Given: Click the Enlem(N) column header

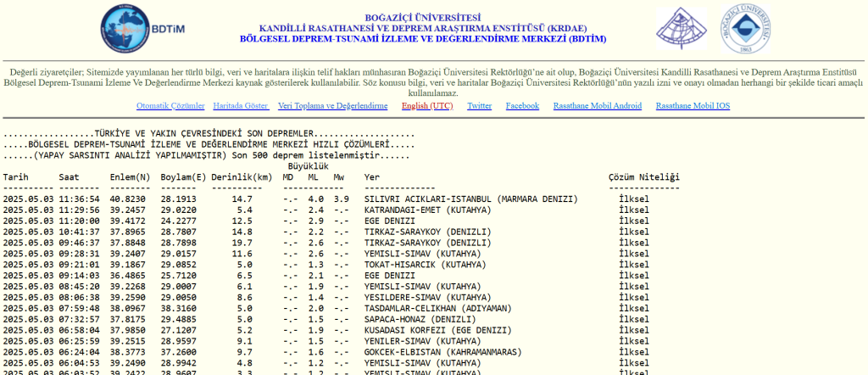Looking at the screenshot, I should point(130,177).
